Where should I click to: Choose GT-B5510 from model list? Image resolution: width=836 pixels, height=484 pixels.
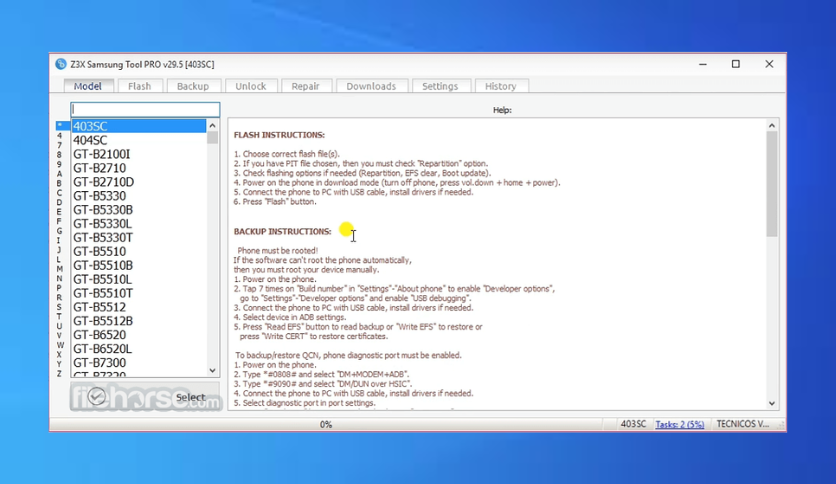coord(139,251)
